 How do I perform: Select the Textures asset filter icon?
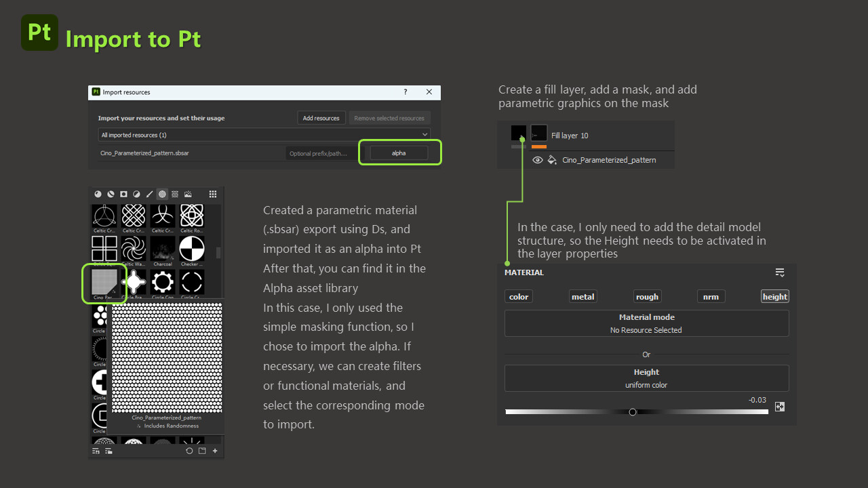[x=175, y=194]
